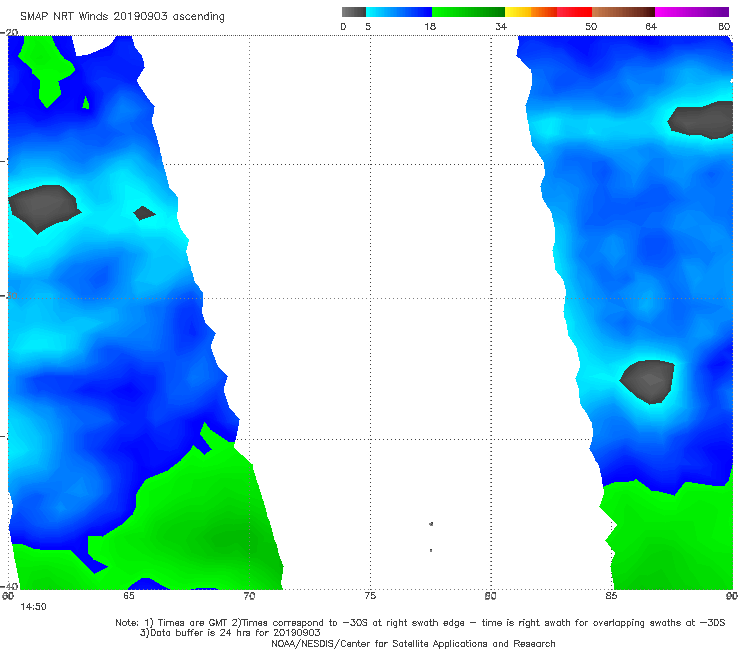Image resolution: width=740 pixels, height=650 pixels.
Task: Click the green 18-34 segment of color bar
Action: coord(468,12)
